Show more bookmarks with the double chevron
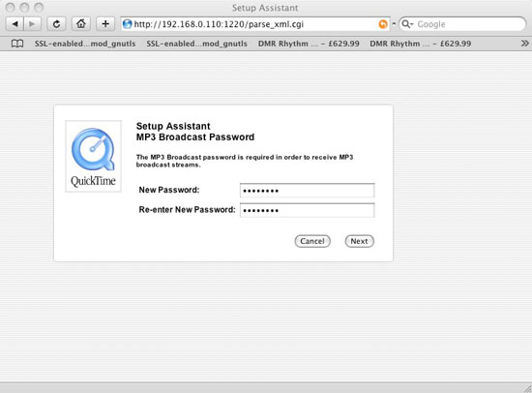The width and height of the screenshot is (532, 393). coord(524,44)
